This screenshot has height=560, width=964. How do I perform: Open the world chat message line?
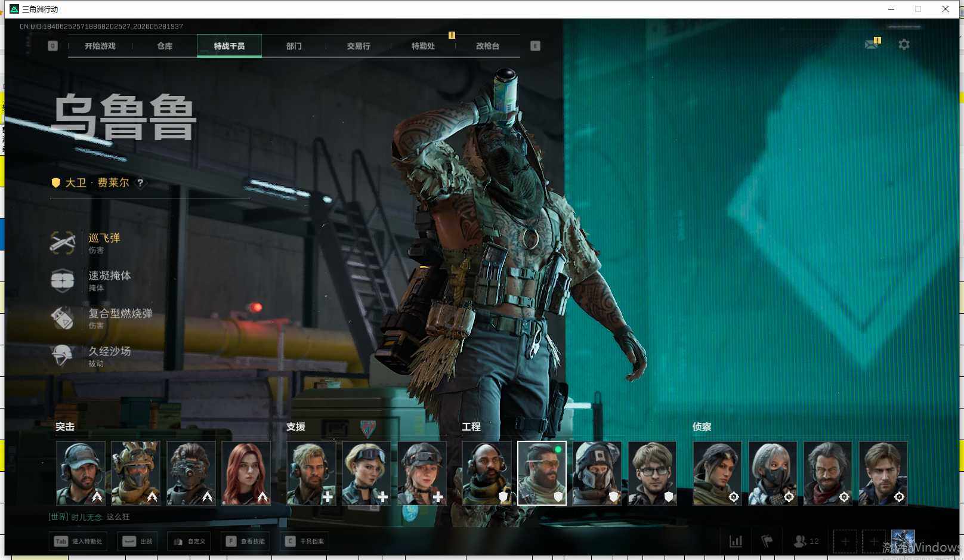tap(89, 517)
